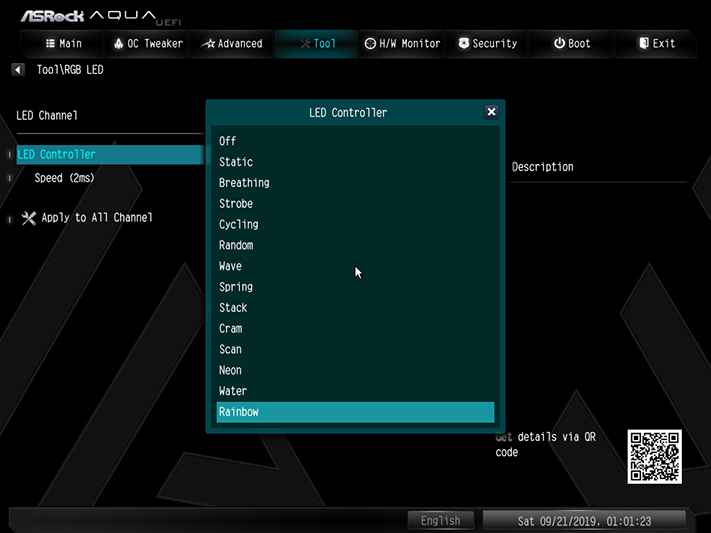Click the door icon on Exit tab
Viewport: 711px width, 533px height.
(x=644, y=43)
